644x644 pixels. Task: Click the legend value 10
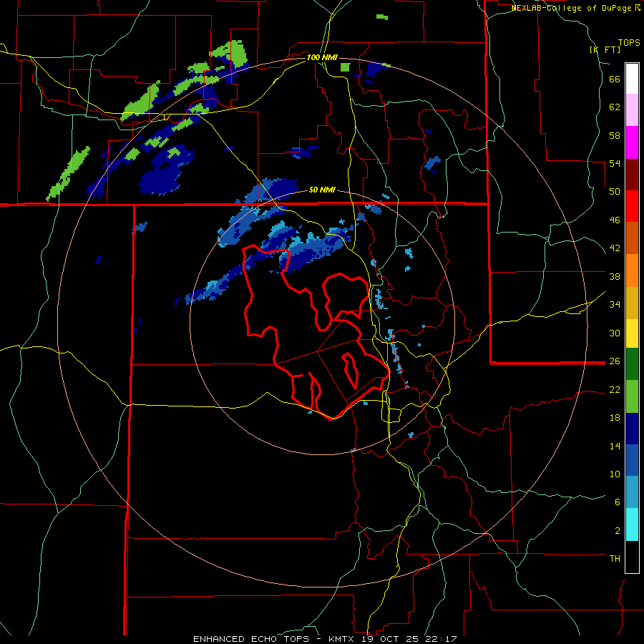(615, 474)
